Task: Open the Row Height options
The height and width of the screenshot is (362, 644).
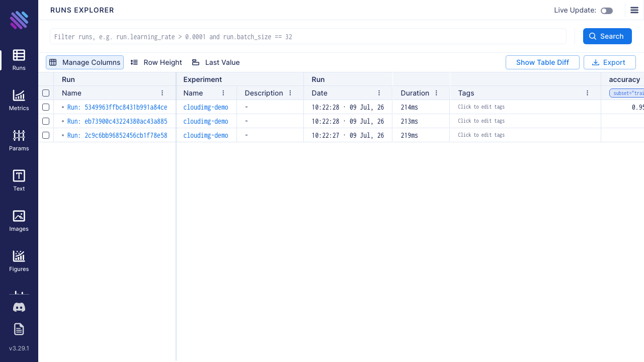Action: coord(156,62)
